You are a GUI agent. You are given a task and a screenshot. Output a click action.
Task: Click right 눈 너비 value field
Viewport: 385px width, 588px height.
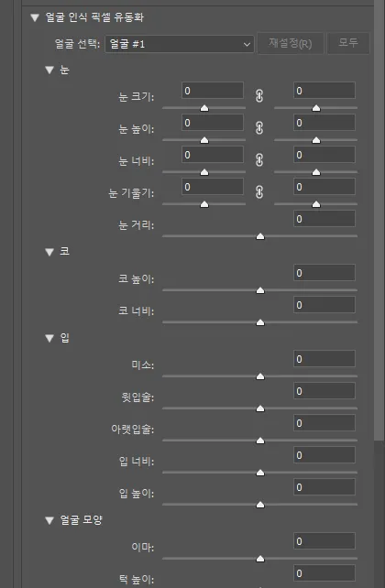[324, 155]
